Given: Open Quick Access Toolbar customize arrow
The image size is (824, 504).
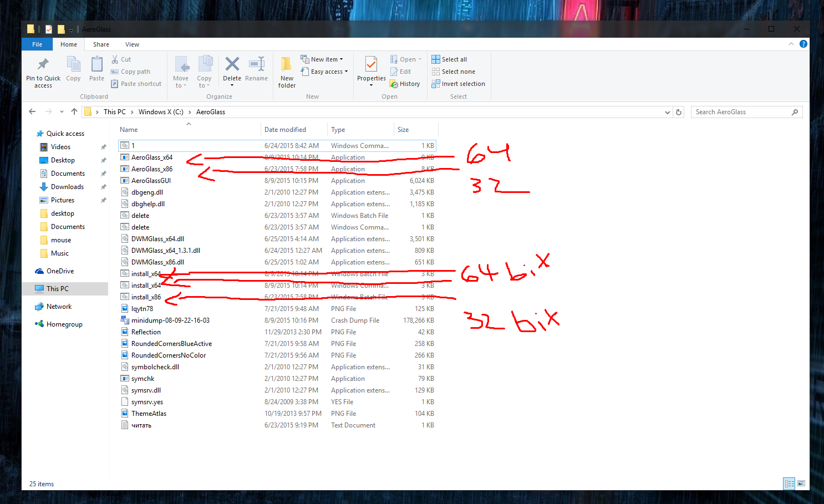Looking at the screenshot, I should 71,30.
